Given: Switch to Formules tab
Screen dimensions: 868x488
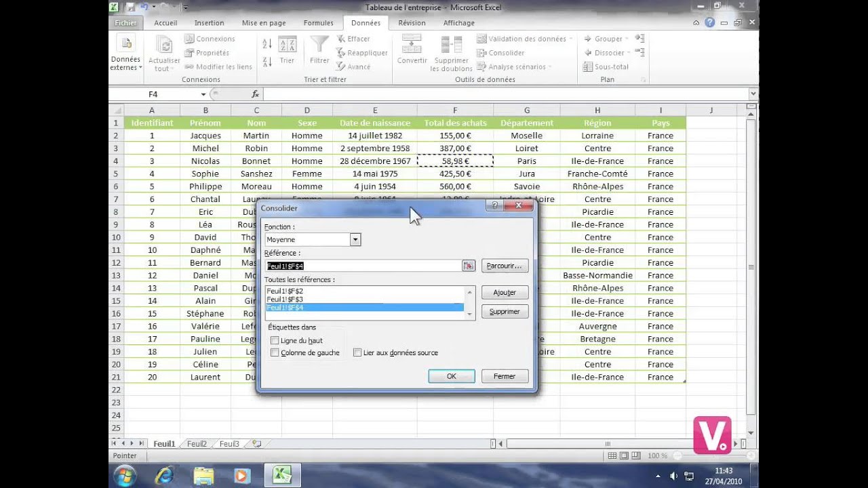Looking at the screenshot, I should (318, 22).
